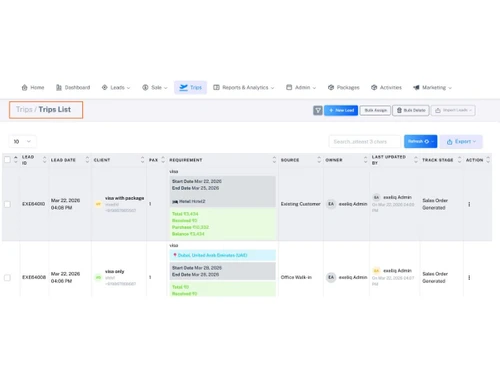Open the Packages page

tap(344, 88)
